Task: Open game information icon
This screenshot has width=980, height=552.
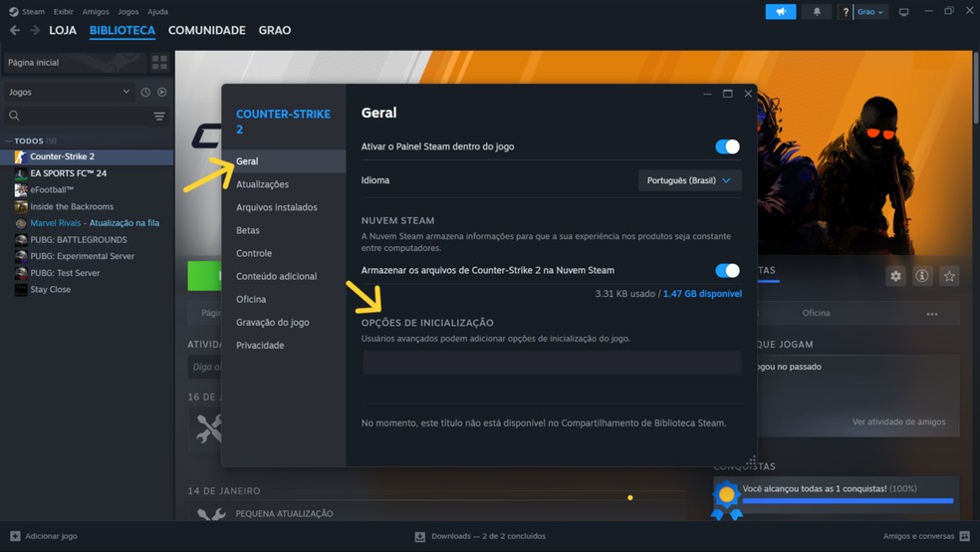Action: point(922,276)
